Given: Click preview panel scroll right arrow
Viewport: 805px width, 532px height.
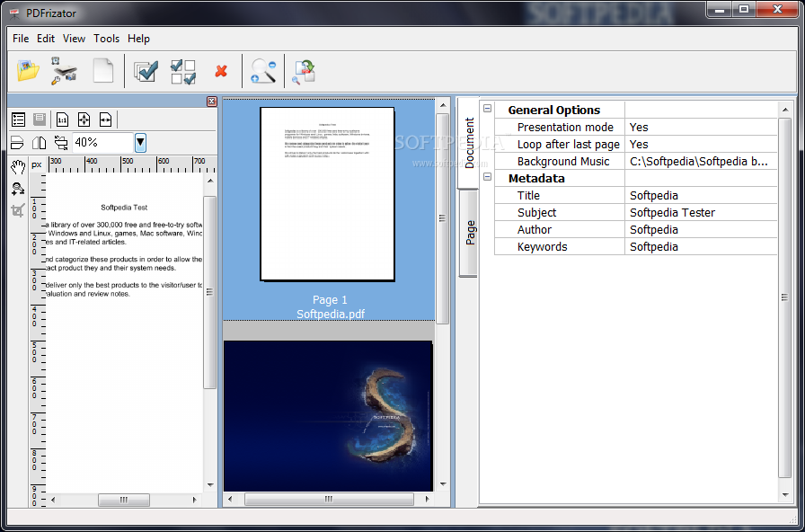Looking at the screenshot, I should [x=194, y=500].
